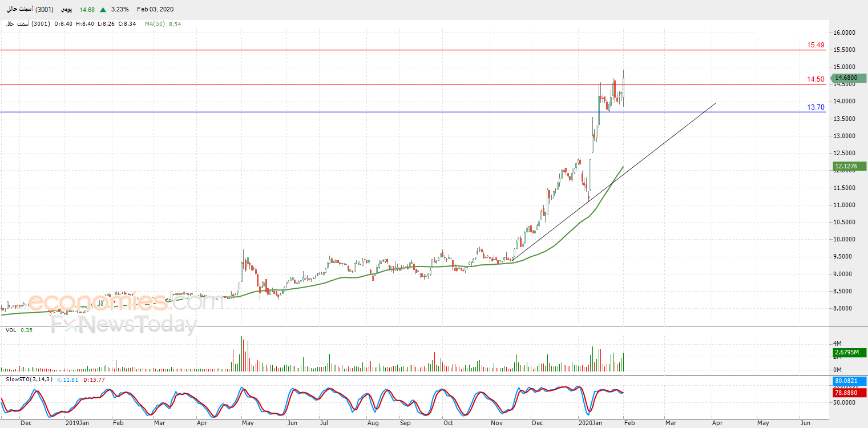Select the 2019Jan time axis label
The image size is (868, 428).
point(76,423)
